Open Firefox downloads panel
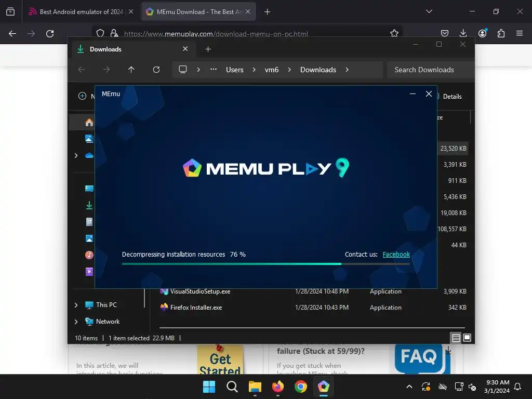 463,33
